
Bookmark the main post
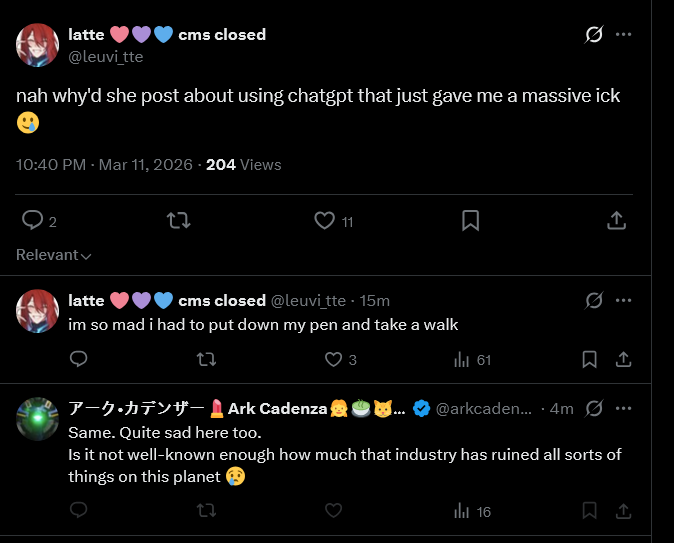tap(470, 221)
